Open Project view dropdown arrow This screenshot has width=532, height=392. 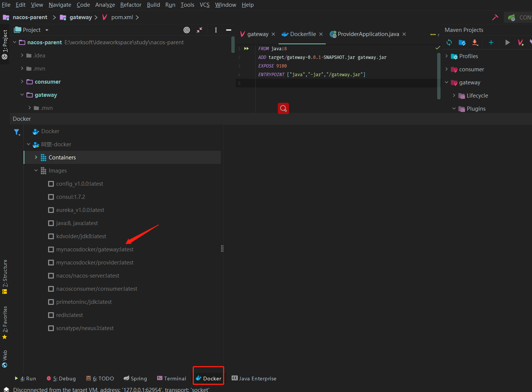tap(47, 30)
